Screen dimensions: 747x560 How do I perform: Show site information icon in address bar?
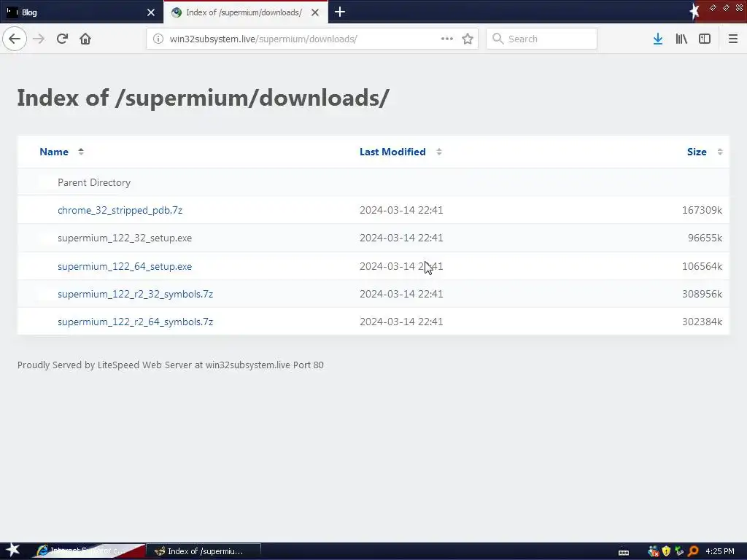coord(158,39)
